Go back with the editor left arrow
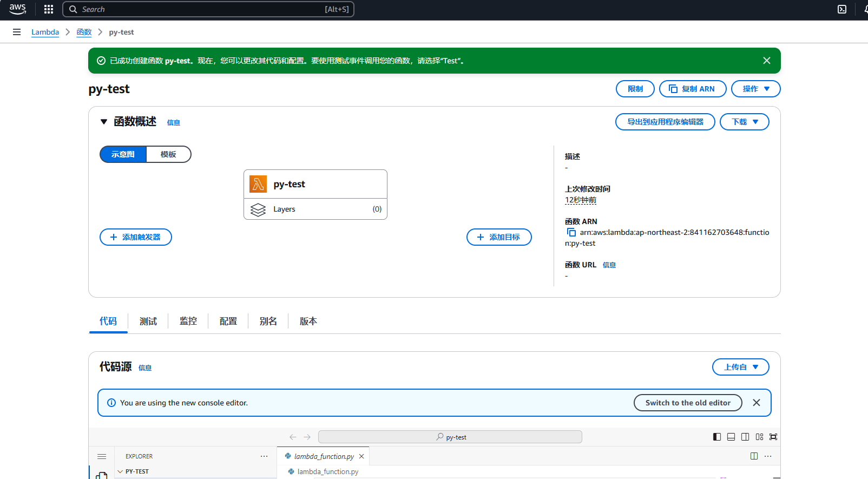Screen dimensions: 868x479 point(293,437)
